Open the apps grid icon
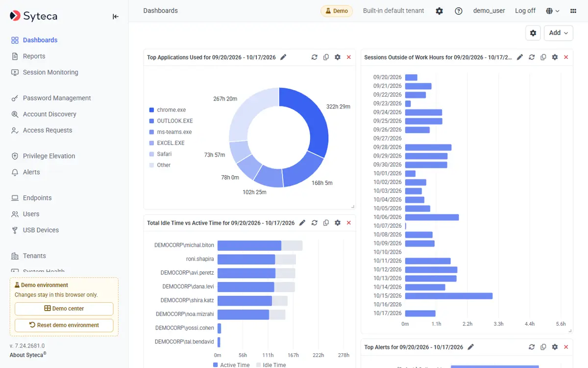Viewport: 588px width, 368px height. click(573, 11)
